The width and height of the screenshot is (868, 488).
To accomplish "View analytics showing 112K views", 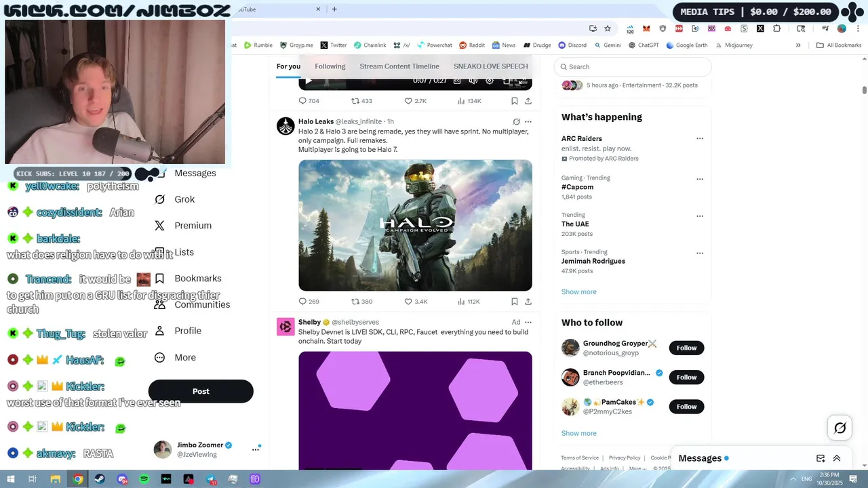I will [x=469, y=302].
